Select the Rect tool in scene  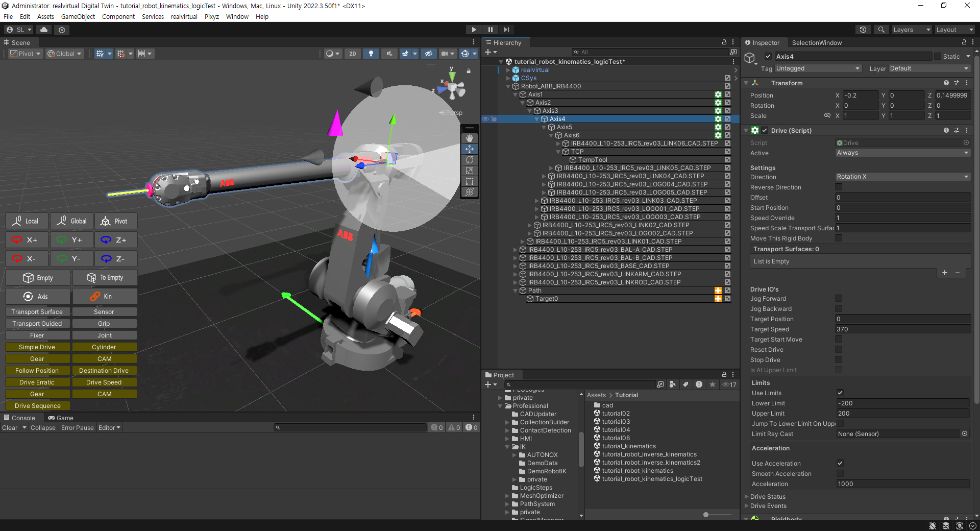coord(470,181)
